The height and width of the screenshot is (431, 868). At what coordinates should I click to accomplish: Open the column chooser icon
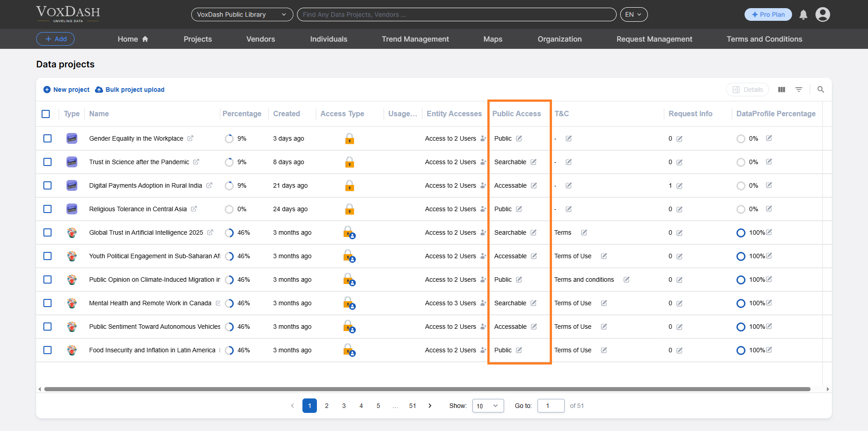pyautogui.click(x=782, y=90)
